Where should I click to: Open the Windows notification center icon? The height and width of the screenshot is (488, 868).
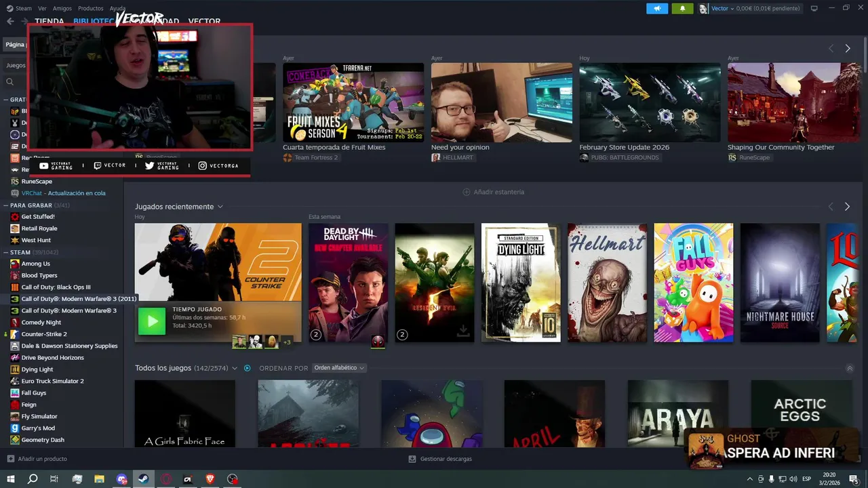(x=854, y=479)
